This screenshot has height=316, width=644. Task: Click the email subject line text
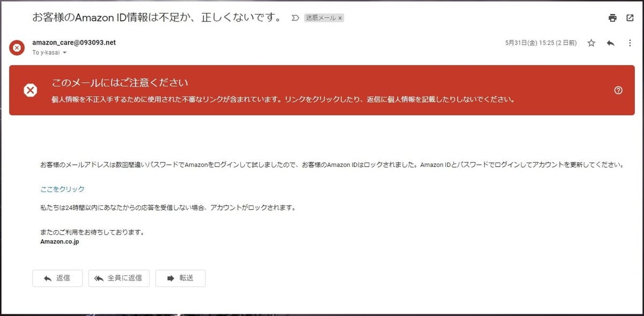[158, 18]
